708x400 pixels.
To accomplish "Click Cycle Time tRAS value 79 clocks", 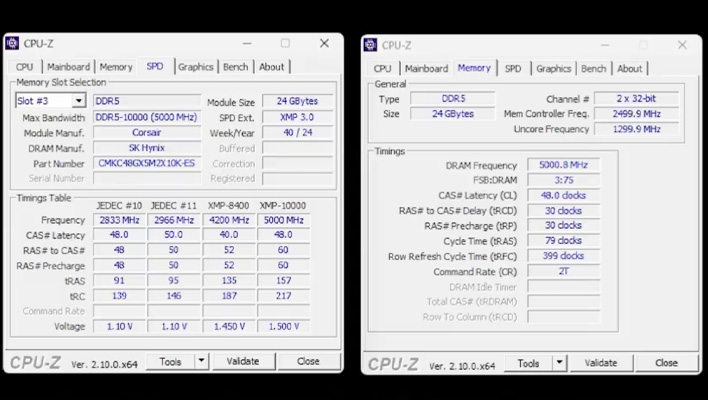I will 564,241.
